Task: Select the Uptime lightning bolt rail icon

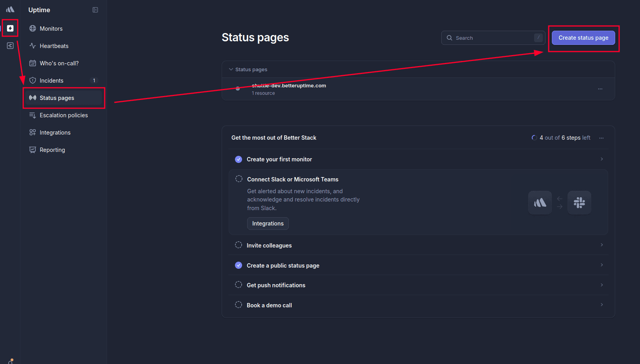Action: tap(10, 28)
